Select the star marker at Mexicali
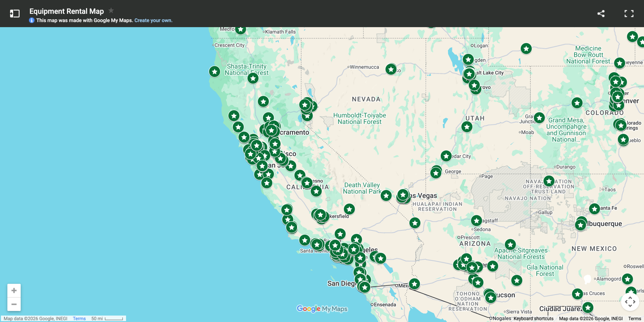 click(414, 284)
